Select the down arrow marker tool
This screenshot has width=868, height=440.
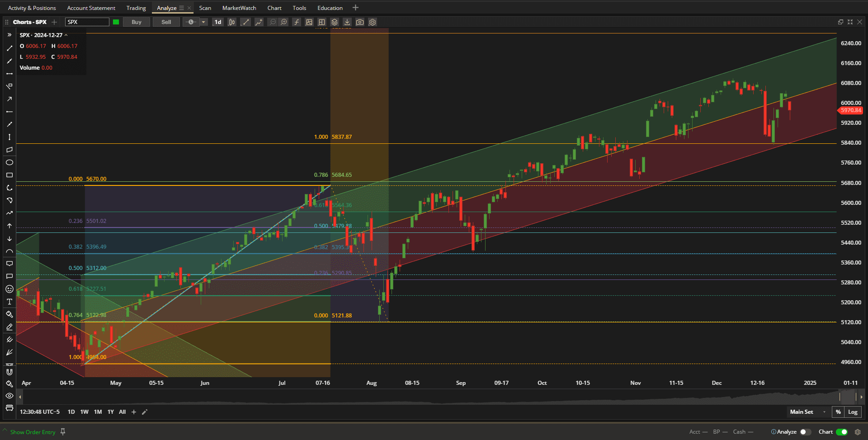9,238
